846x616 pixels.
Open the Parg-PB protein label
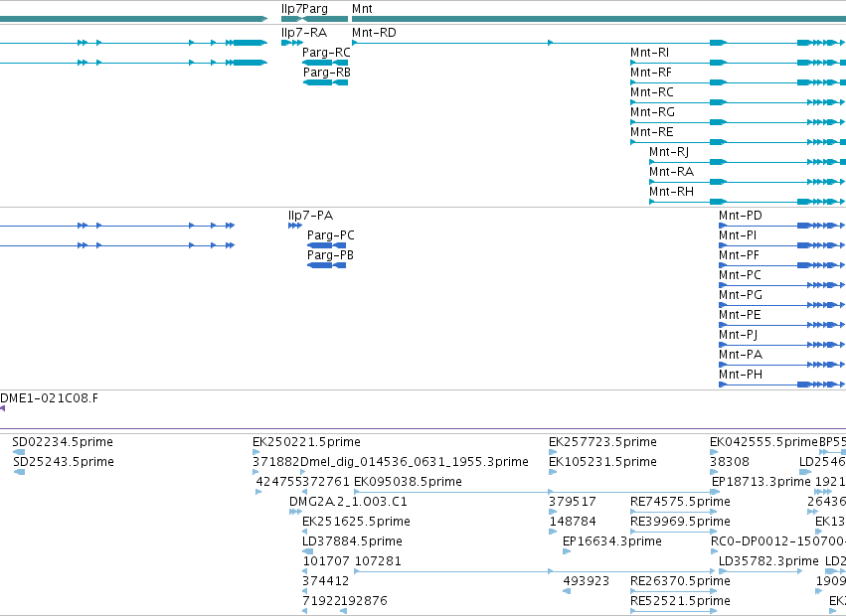click(330, 255)
